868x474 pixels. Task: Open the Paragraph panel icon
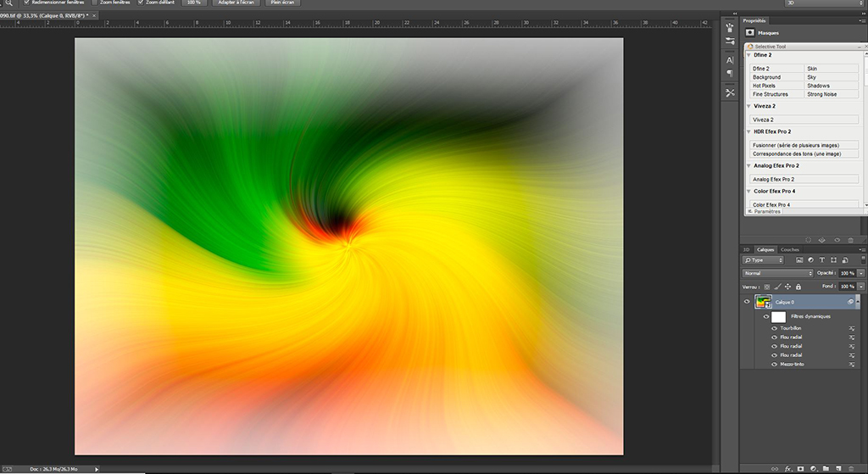[730, 73]
